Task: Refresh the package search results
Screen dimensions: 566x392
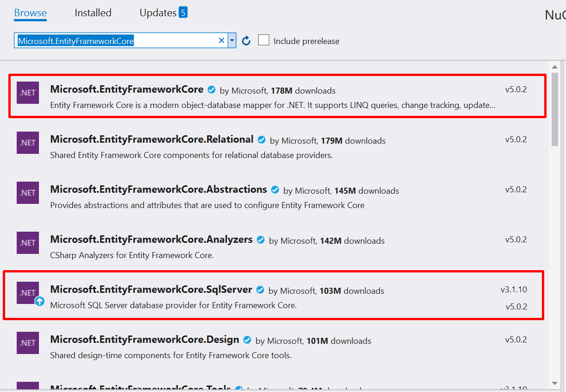Action: [246, 40]
